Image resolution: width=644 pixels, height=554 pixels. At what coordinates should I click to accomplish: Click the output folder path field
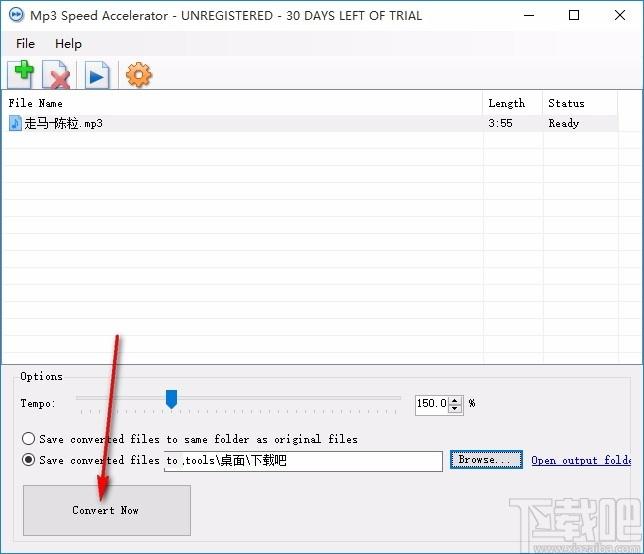pyautogui.click(x=303, y=461)
